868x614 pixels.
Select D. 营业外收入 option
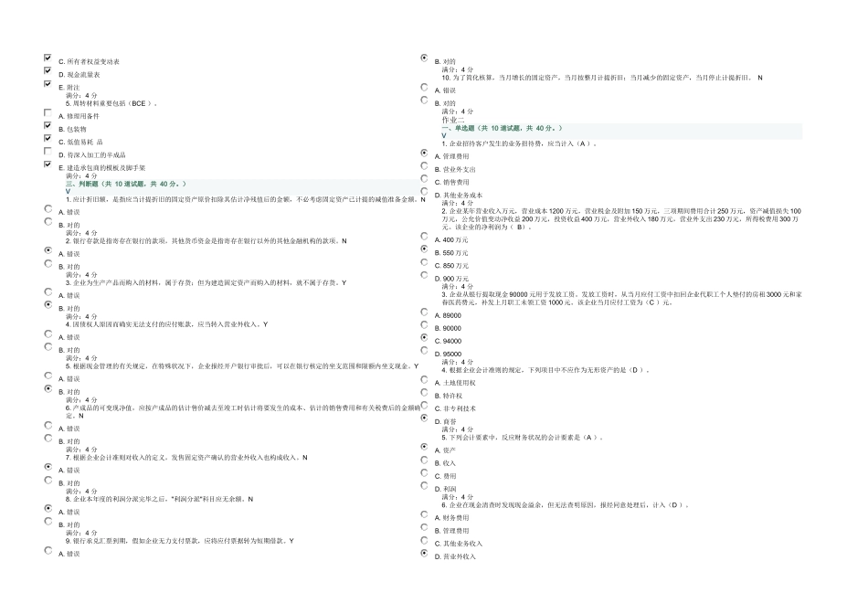[424, 553]
